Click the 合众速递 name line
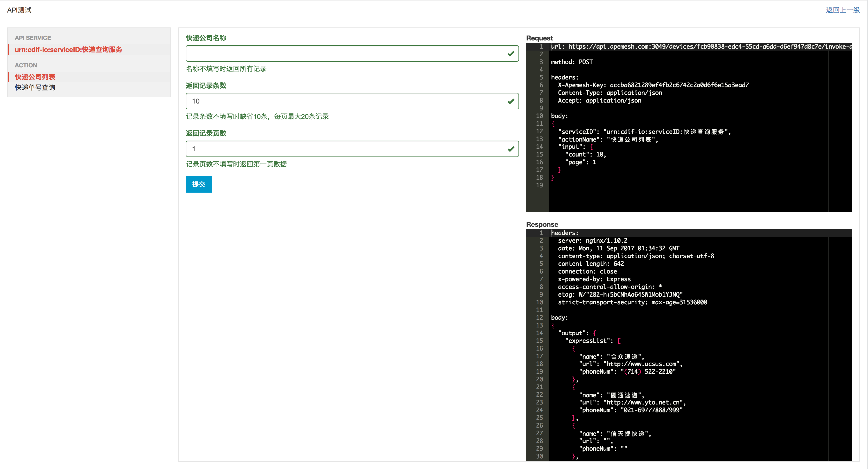868x469 pixels. [612, 357]
